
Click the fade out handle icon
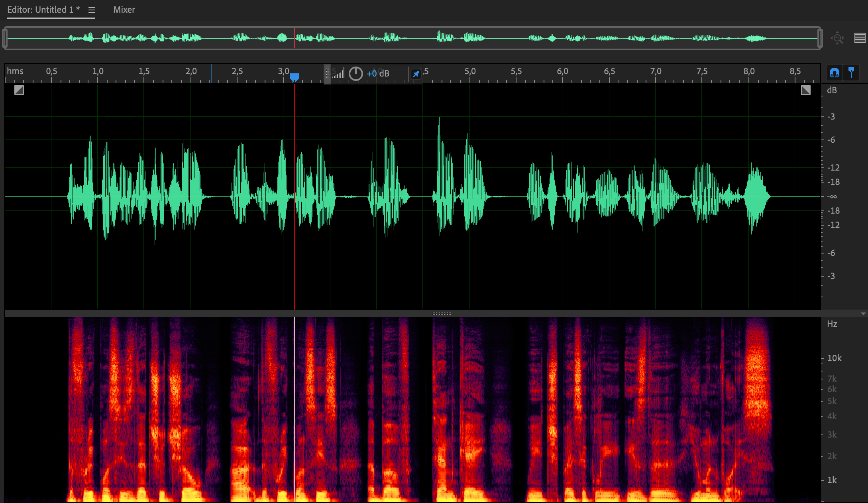(x=805, y=90)
